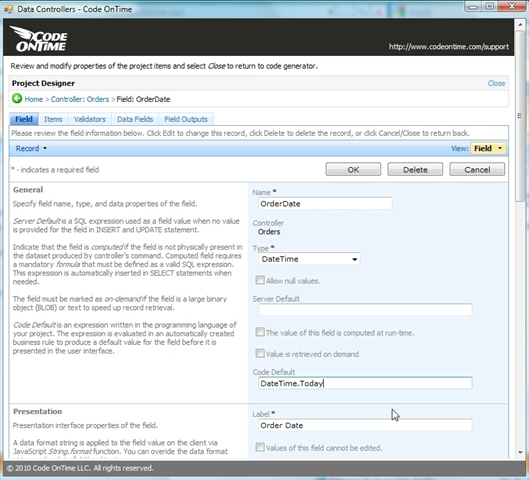Click the Code OnTime logo

39,39
